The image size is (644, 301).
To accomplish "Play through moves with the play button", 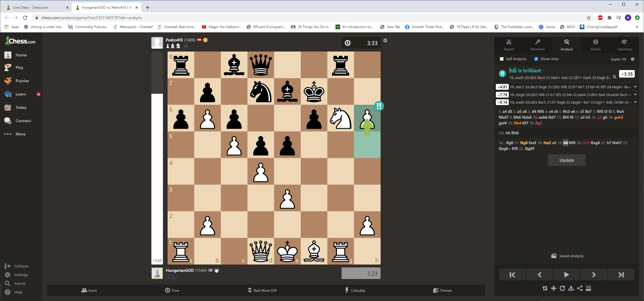I will tap(566, 275).
